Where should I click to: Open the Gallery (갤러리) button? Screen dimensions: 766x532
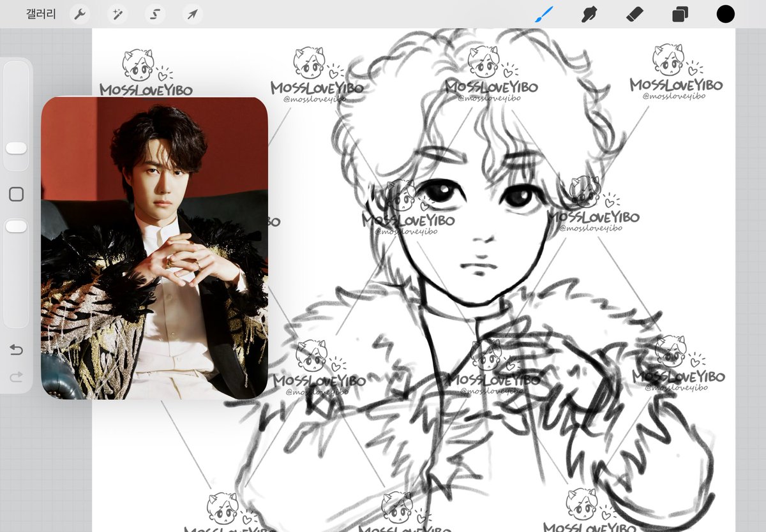click(x=41, y=14)
